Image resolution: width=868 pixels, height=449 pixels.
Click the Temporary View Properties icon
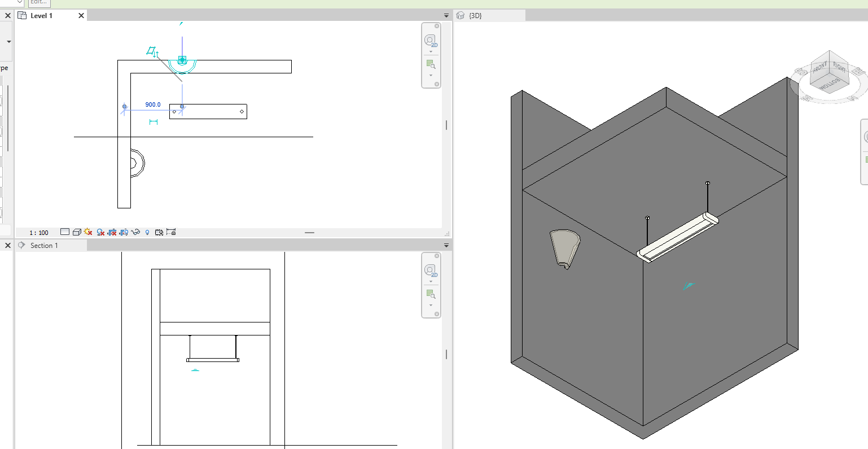(160, 232)
